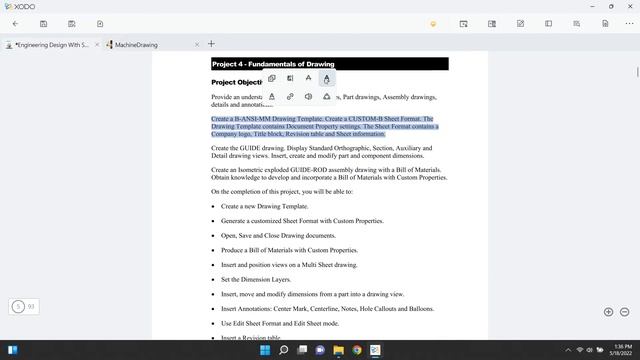The height and width of the screenshot is (360, 640).
Task: Open Task View from the taskbar
Action: coord(302,350)
